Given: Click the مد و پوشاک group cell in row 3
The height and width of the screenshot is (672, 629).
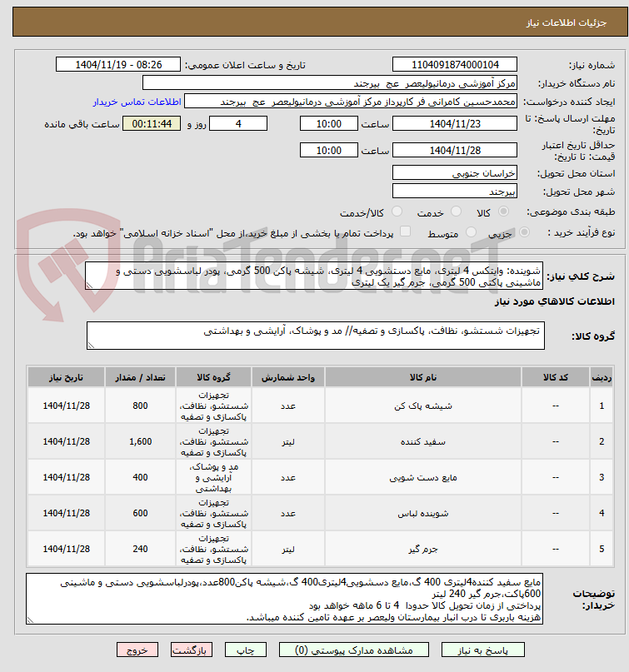Looking at the screenshot, I should [x=213, y=477].
